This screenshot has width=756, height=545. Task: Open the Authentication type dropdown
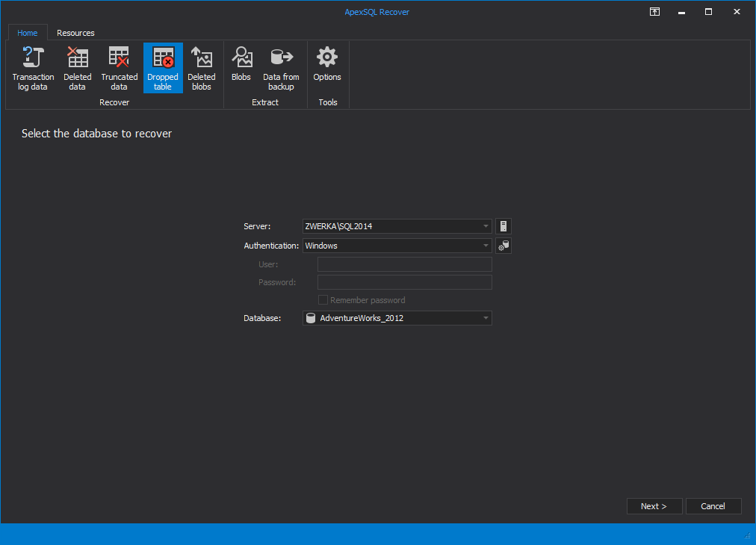(485, 245)
